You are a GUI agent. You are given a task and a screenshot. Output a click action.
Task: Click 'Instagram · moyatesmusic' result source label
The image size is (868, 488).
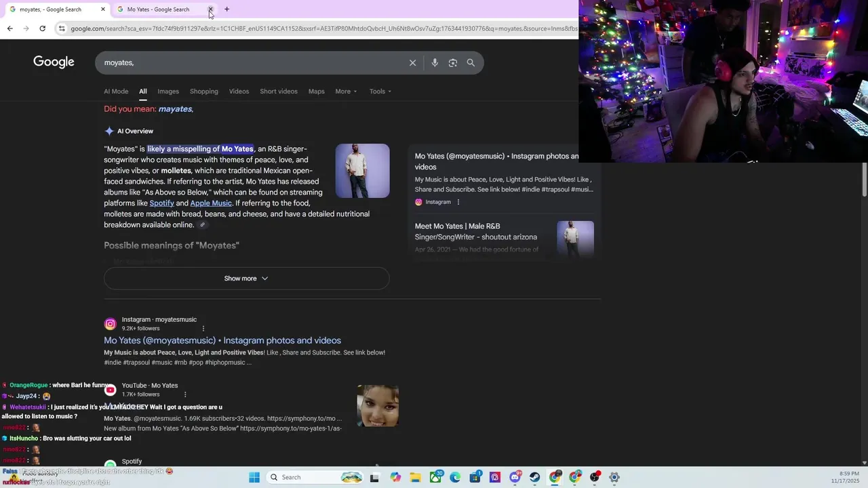[159, 320]
